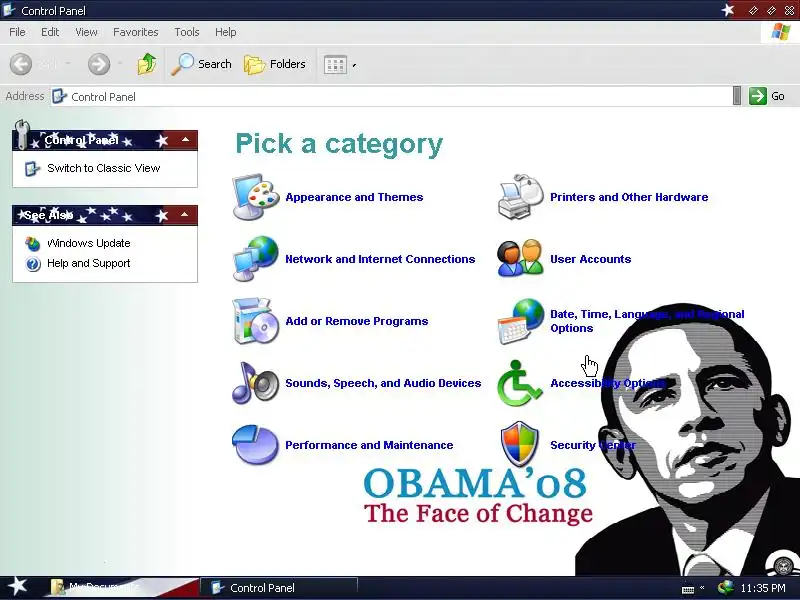
Task: Collapse the See Also sidebar section
Action: click(x=185, y=214)
